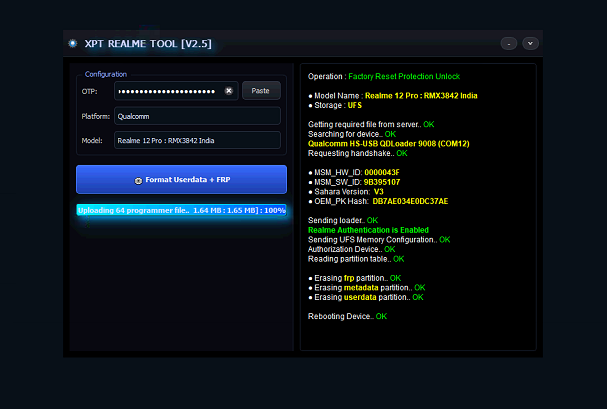
Task: Click inside the OTP password field
Action: point(167,91)
